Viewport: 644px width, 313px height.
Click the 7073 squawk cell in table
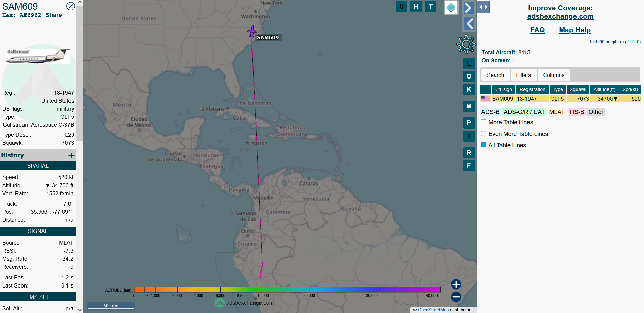(578, 99)
